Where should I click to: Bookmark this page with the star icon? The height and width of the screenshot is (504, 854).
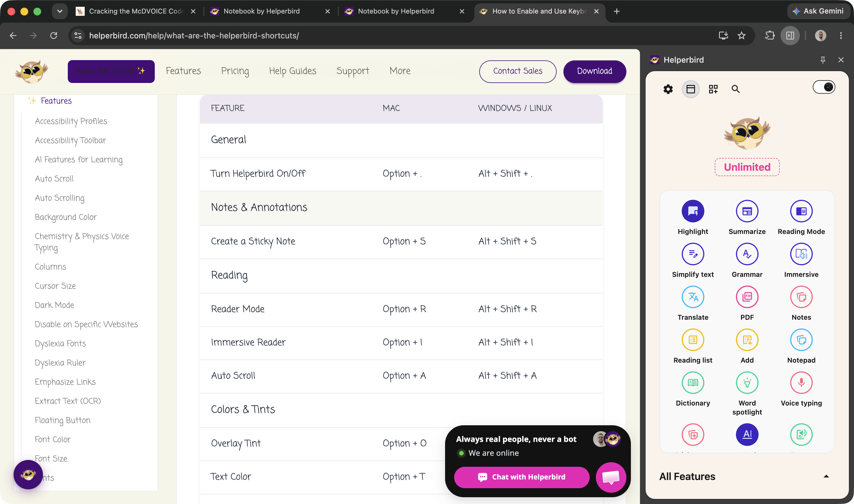pos(741,35)
